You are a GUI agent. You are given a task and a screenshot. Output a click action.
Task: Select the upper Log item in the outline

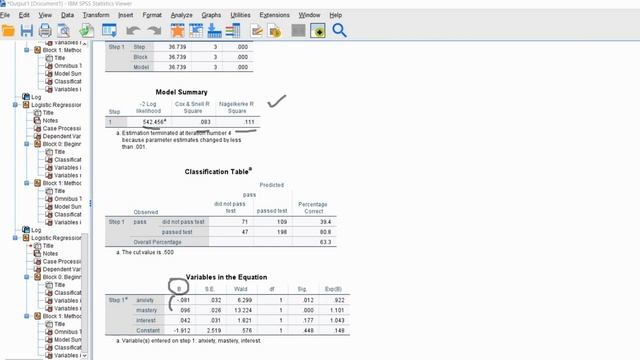pos(32,97)
